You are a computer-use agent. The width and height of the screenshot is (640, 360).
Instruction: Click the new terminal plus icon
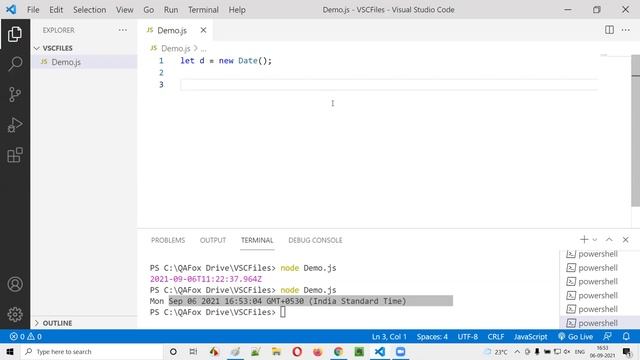(584, 240)
